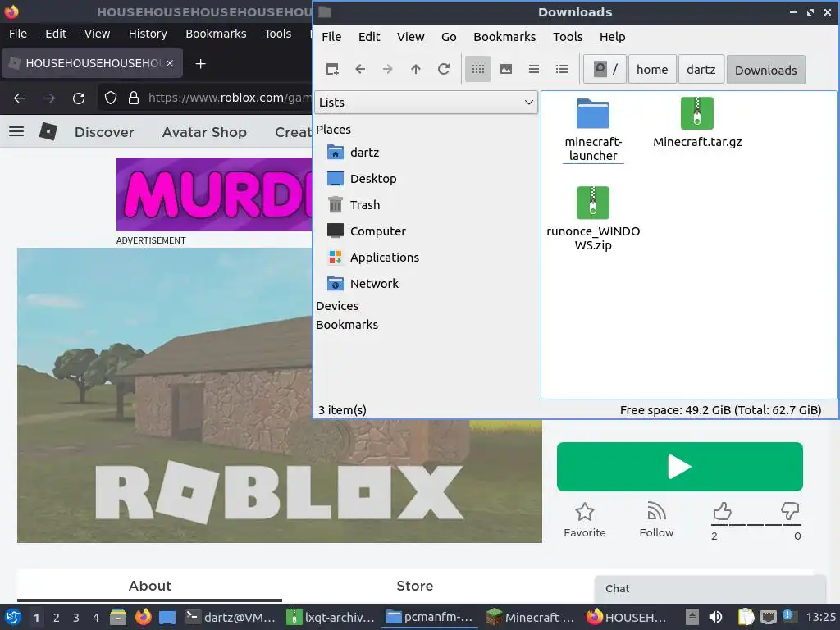The width and height of the screenshot is (840, 630).
Task: Go to Roblox Discover page
Action: (104, 132)
